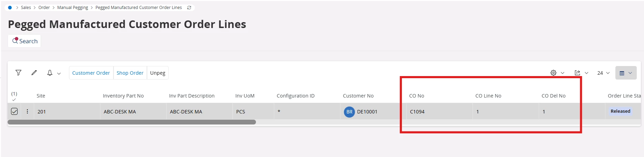644x157 pixels.
Task: Uncheck the row checkbox for site 201
Action: 14,111
